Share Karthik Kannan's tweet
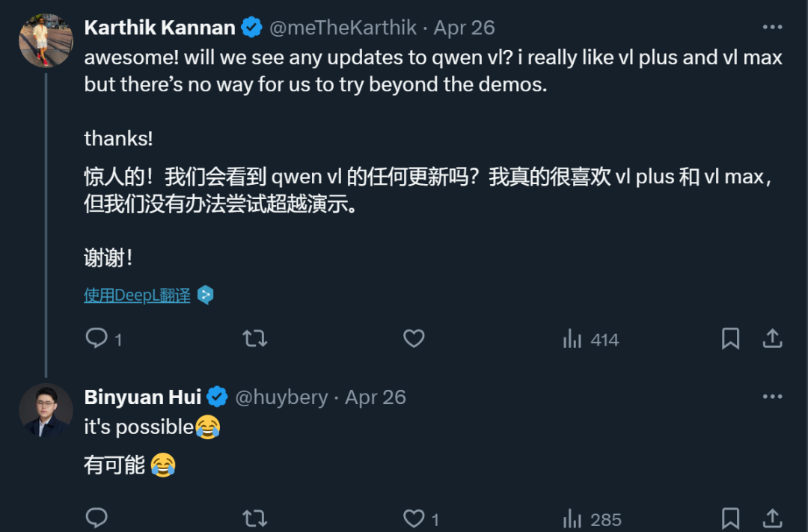Screen dimensions: 808x532 (x=772, y=339)
